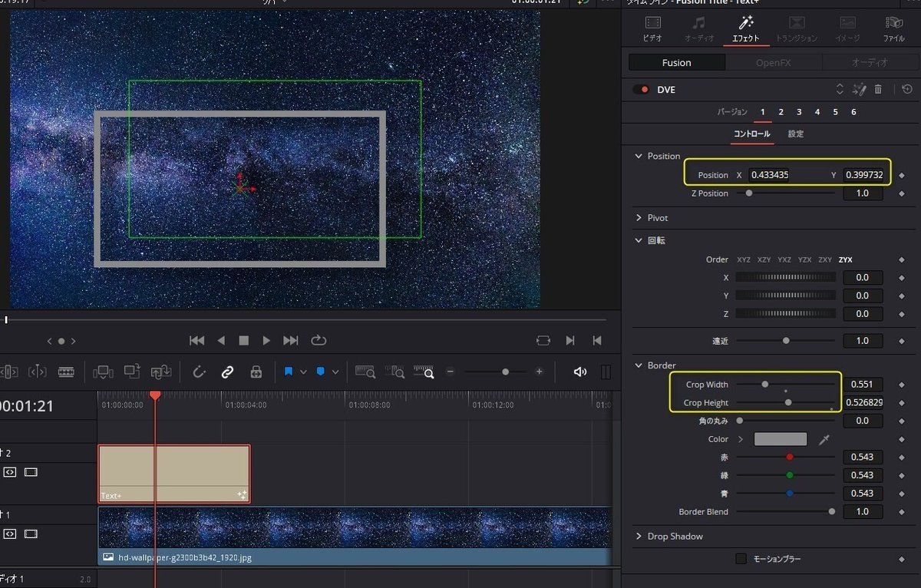The image size is (921, 588).
Task: Click the rotation X dial
Action: pos(785,277)
